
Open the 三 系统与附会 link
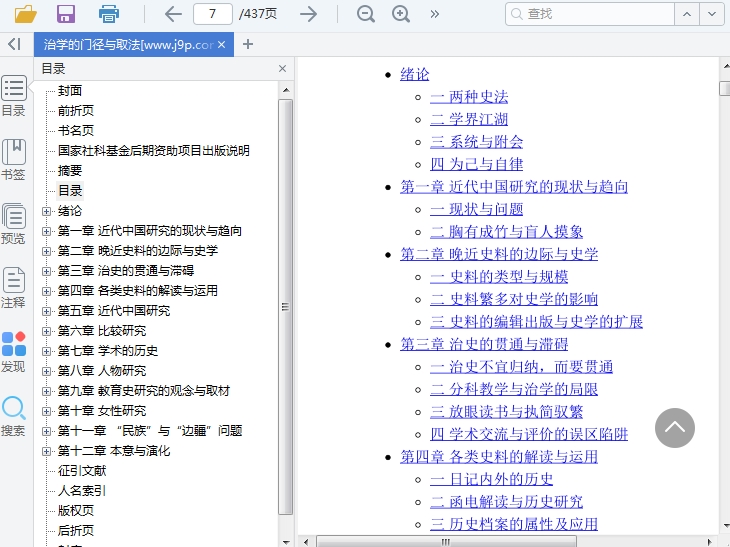476,142
